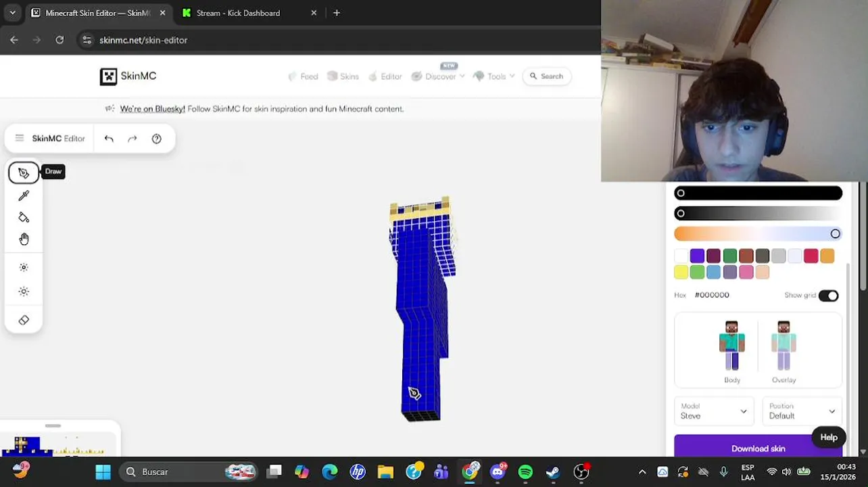Show hidden system tray icons

[642, 471]
